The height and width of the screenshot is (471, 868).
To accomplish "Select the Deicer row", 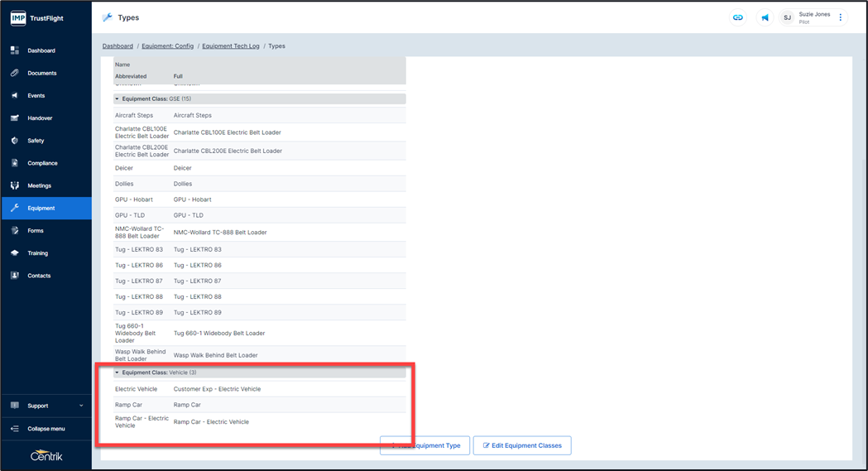I will [x=260, y=168].
